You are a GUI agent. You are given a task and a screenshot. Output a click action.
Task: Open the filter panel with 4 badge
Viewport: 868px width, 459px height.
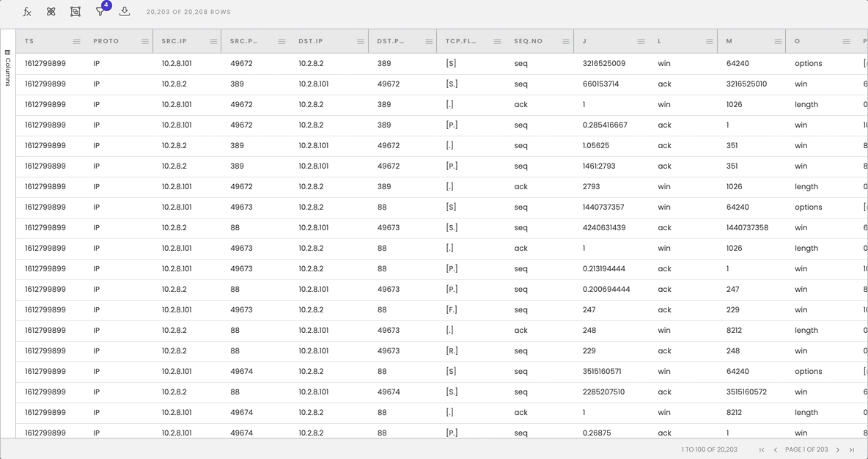tap(100, 11)
